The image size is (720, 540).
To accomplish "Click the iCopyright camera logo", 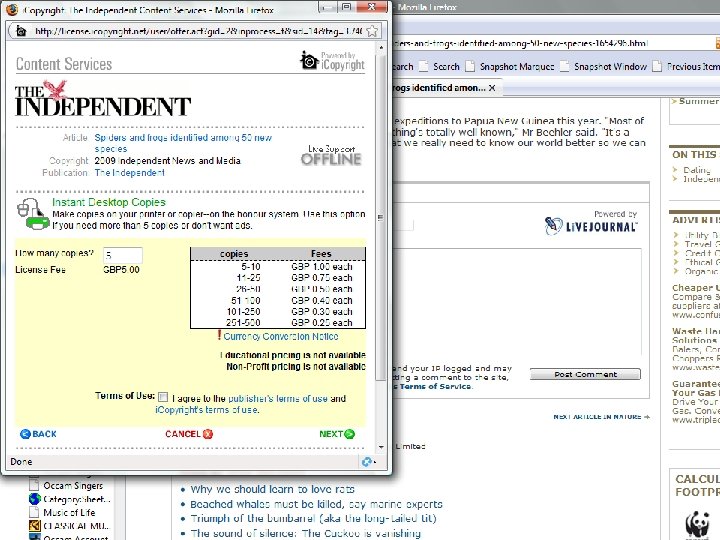I will (309, 61).
